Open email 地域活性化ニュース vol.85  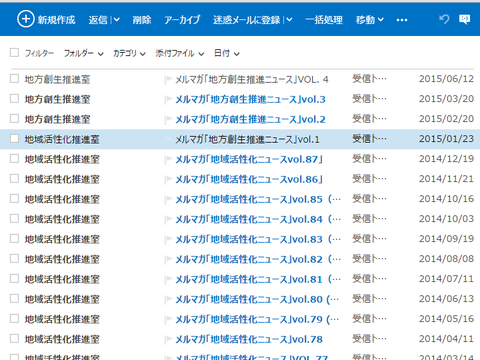point(258,199)
